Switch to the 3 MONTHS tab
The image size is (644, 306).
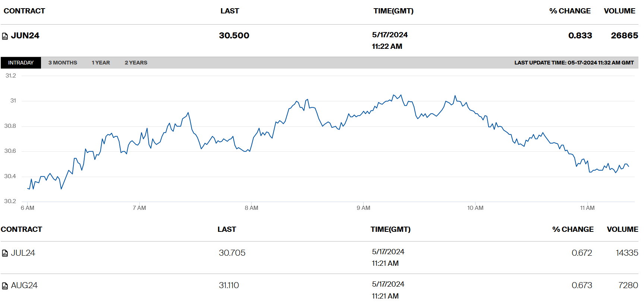coord(63,63)
